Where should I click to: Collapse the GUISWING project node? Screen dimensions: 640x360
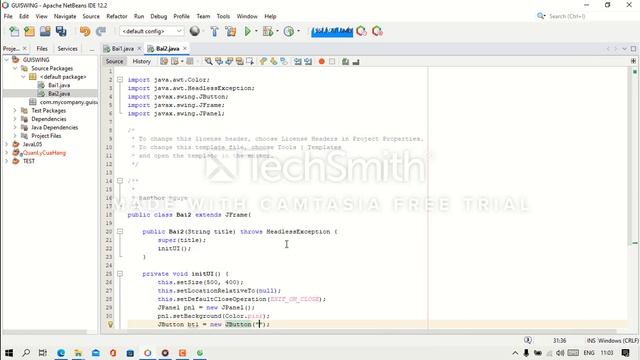click(6, 60)
